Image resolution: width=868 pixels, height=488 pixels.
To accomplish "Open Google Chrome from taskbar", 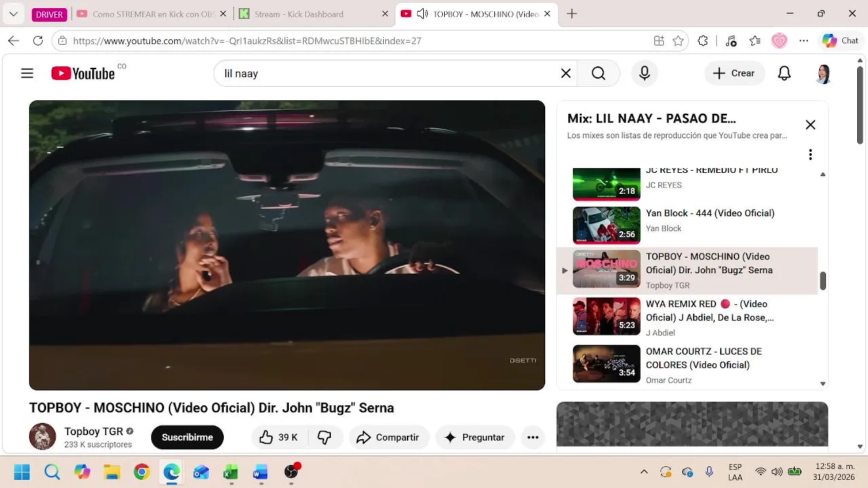I will [142, 472].
